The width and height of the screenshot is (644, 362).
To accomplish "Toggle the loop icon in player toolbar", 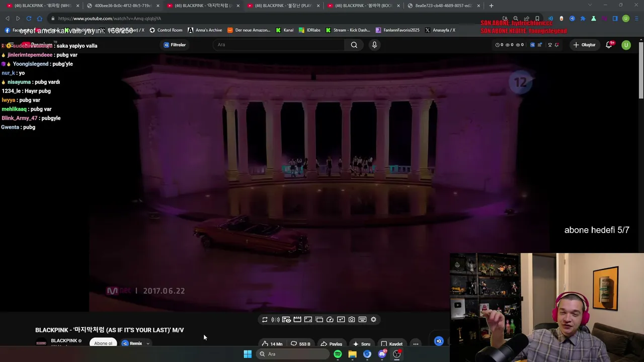I will 265,320.
